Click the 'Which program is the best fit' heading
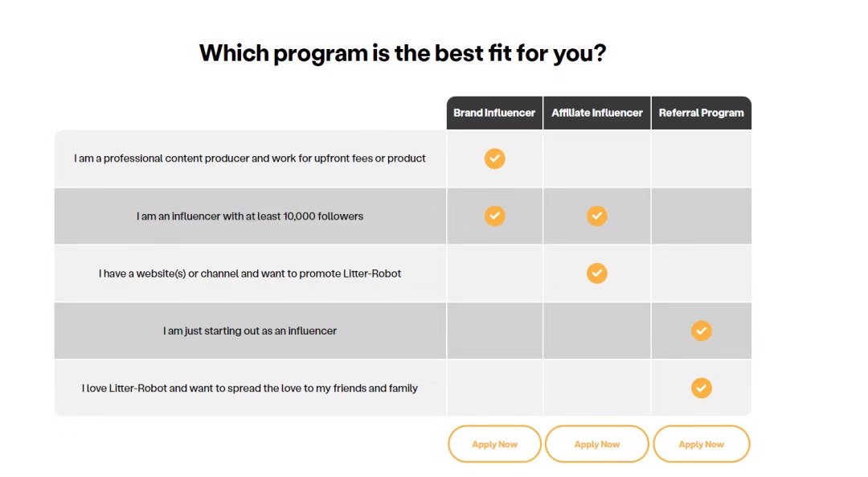Screen dimensions: 868x477 [x=403, y=53]
